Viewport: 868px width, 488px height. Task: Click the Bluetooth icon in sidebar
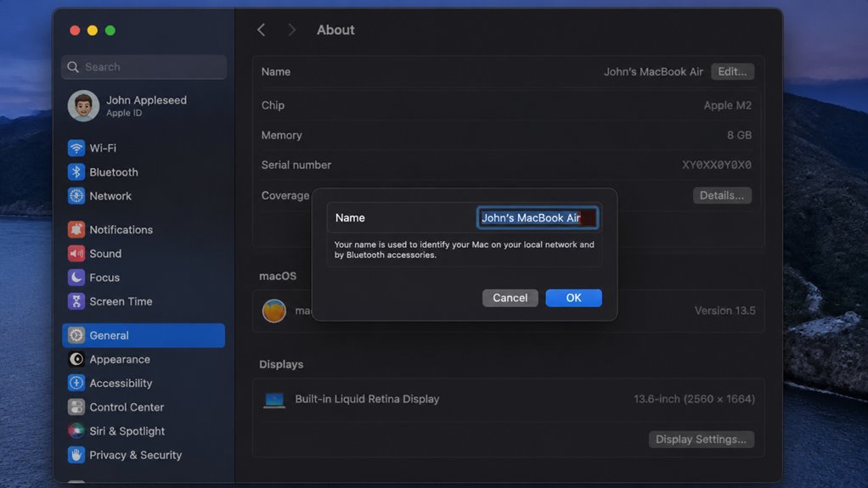pyautogui.click(x=76, y=172)
